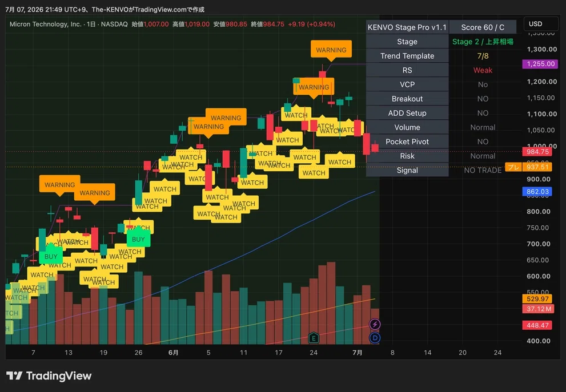
Task: Click the 7月 date axis label
Action: click(x=358, y=352)
